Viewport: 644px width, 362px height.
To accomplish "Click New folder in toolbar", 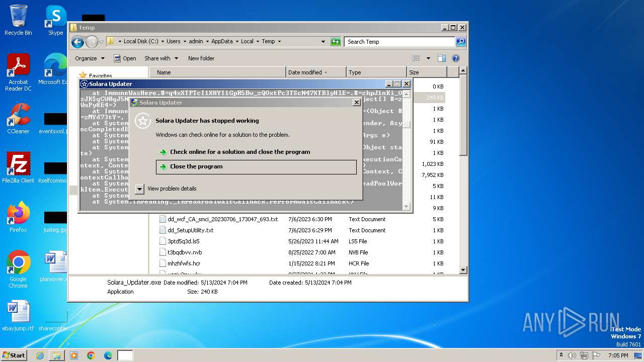I will (201, 58).
